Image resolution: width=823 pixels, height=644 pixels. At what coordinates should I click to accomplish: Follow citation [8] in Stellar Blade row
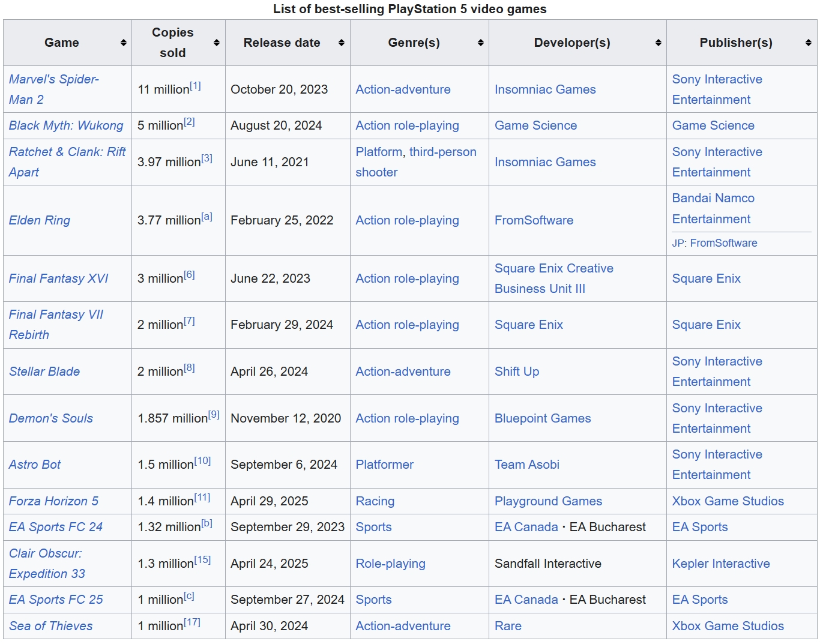pyautogui.click(x=190, y=368)
